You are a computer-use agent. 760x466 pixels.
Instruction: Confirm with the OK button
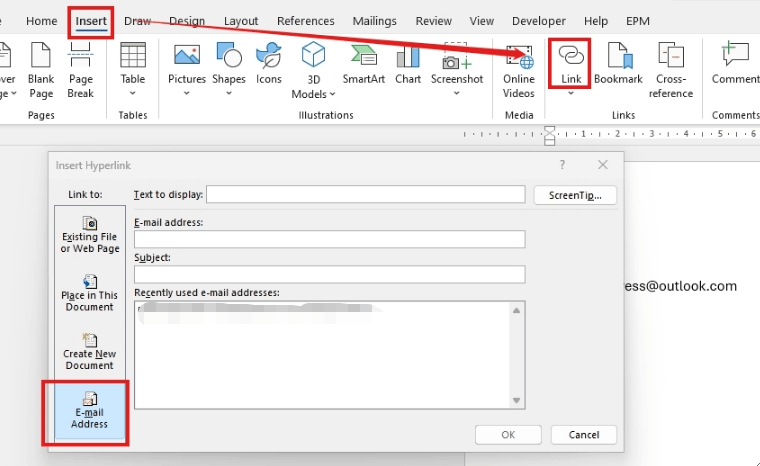tap(508, 434)
